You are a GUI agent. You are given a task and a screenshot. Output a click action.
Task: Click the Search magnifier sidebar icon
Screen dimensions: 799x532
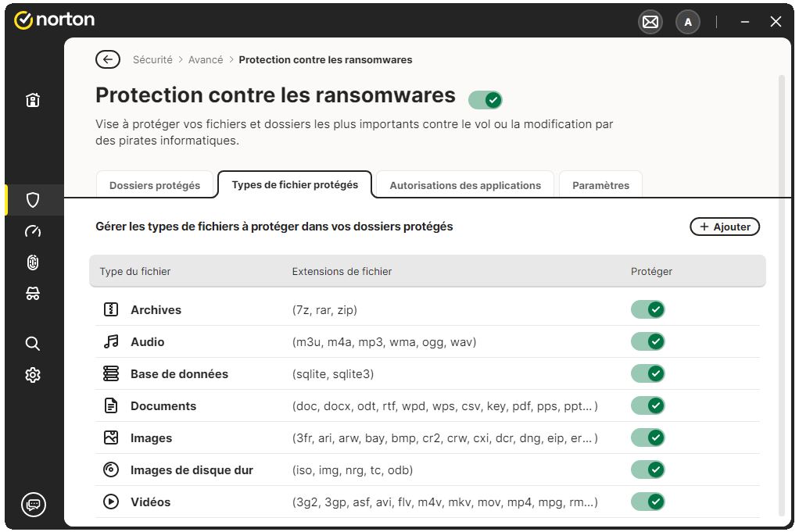point(33,344)
